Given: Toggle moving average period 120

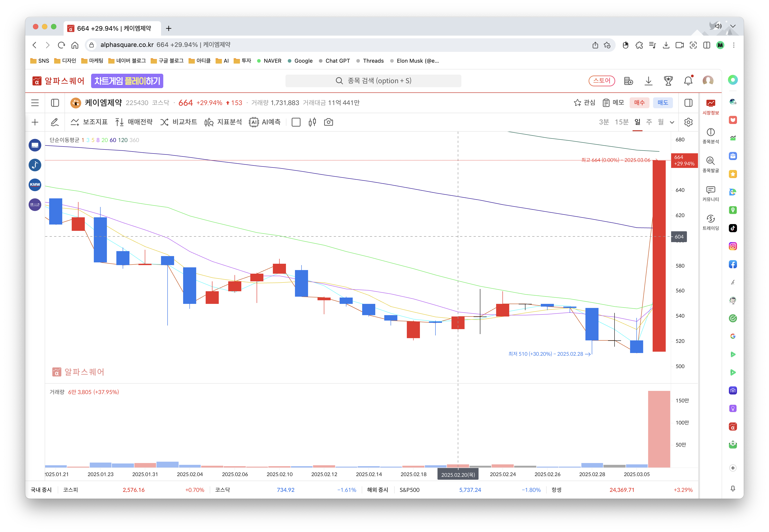Looking at the screenshot, I should click(123, 140).
